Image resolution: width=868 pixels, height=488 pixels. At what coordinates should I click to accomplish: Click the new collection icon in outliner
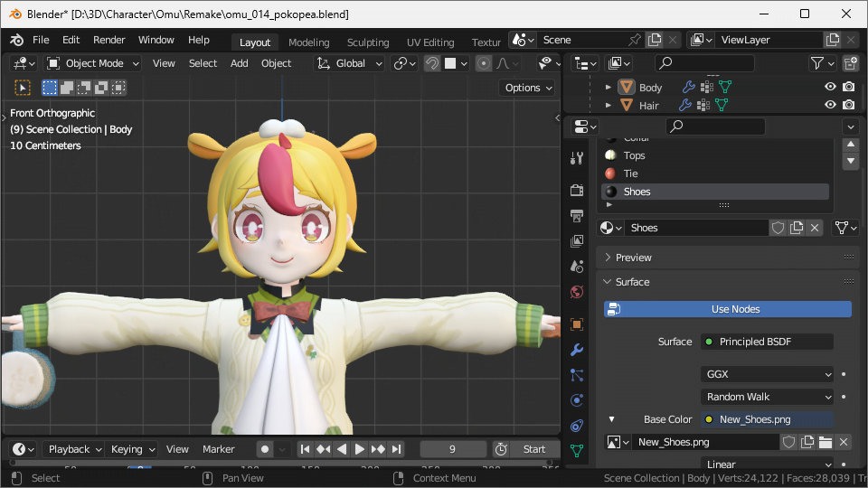pyautogui.click(x=850, y=63)
